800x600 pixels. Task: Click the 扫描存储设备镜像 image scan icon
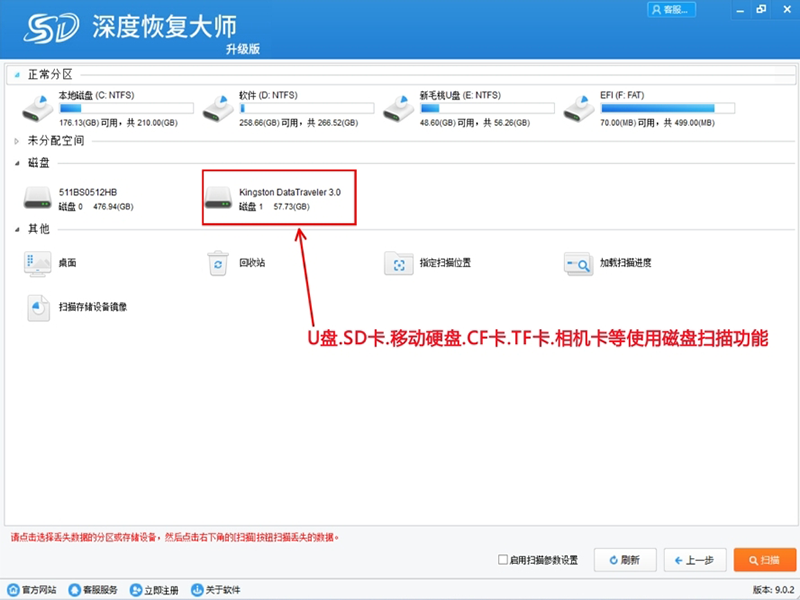pyautogui.click(x=39, y=308)
